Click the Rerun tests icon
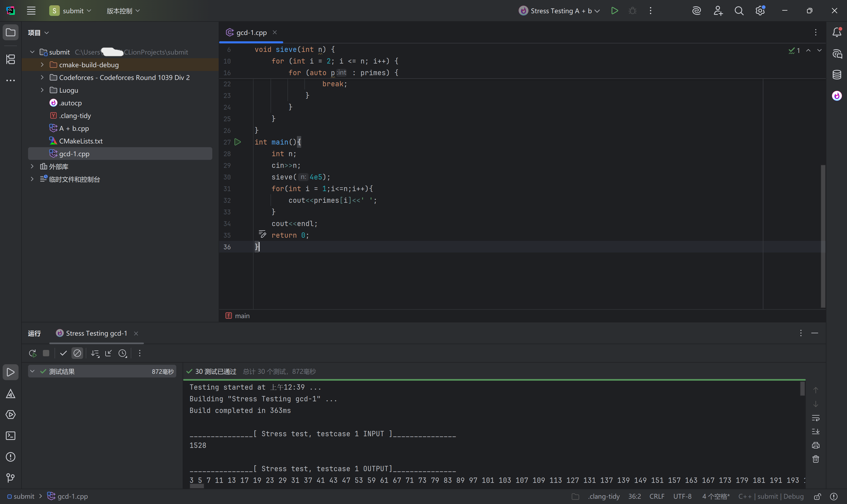 pos(33,353)
